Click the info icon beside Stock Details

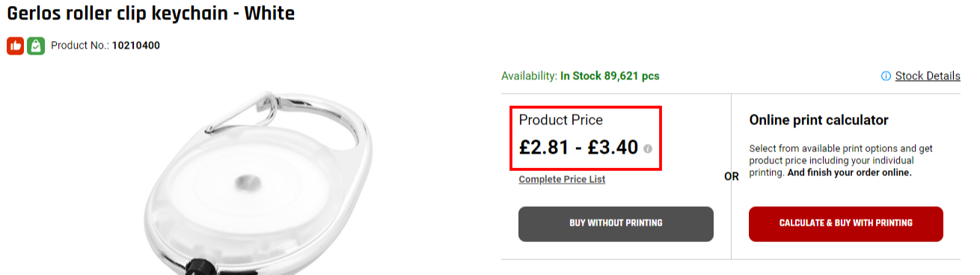point(886,76)
